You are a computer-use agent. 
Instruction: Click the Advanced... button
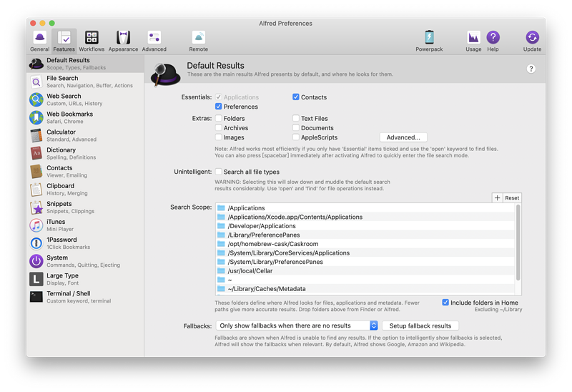403,137
